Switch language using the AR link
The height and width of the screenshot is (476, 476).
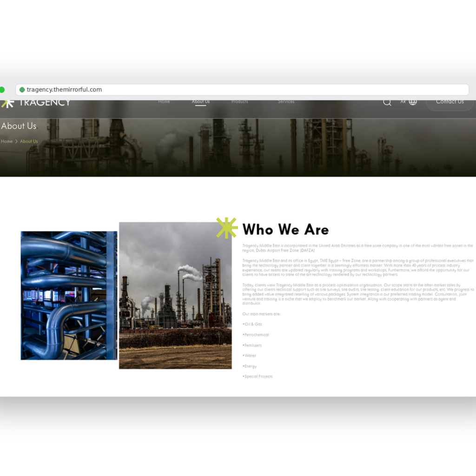(x=403, y=102)
